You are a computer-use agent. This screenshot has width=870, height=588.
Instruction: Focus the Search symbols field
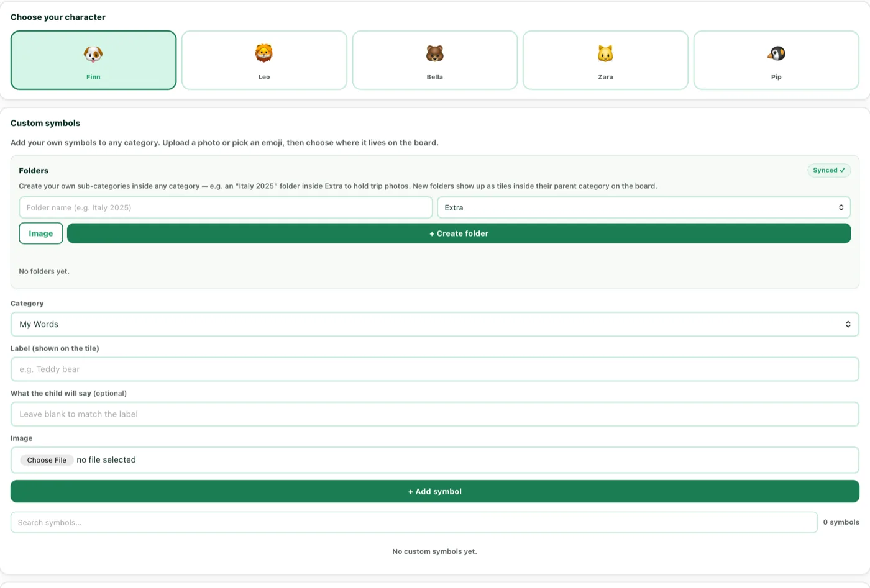click(x=414, y=522)
